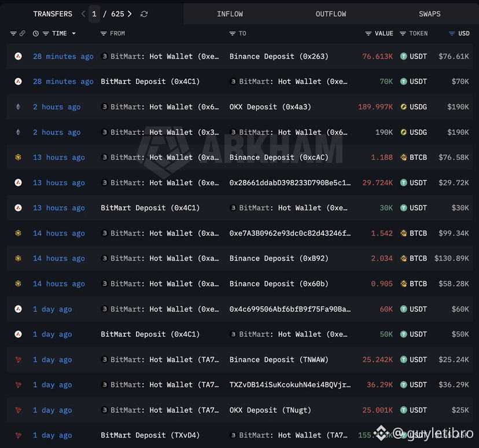Click the $130.89K USD value
The image size is (479, 448).
coord(451,259)
